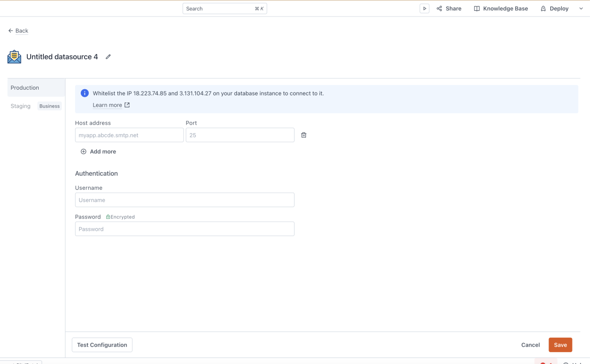Screen dimensions: 590x364
Task: Open the Learn more link
Action: tap(107, 105)
